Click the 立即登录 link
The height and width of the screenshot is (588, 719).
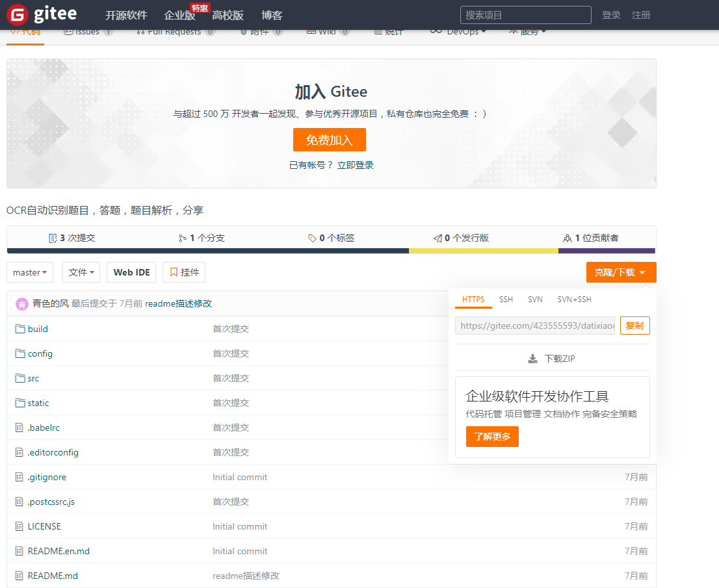coord(355,164)
